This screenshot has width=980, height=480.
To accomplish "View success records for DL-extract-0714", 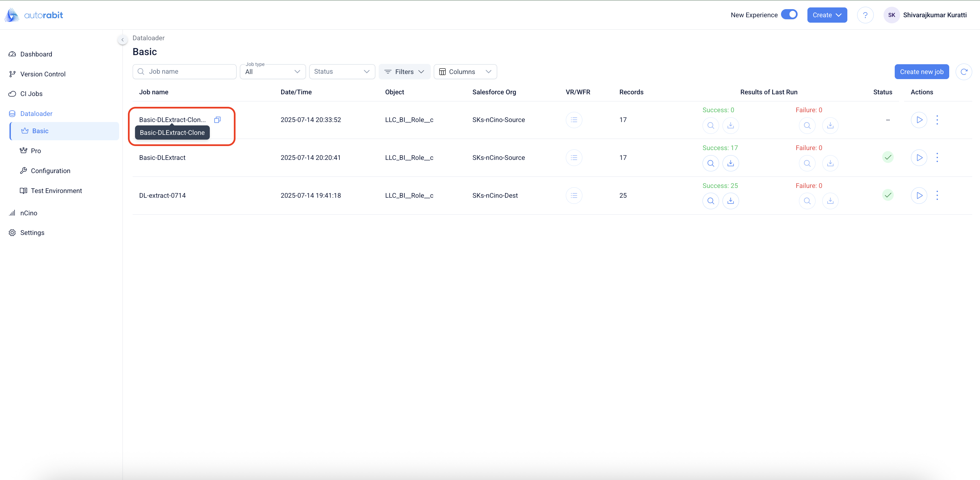I will (x=710, y=201).
